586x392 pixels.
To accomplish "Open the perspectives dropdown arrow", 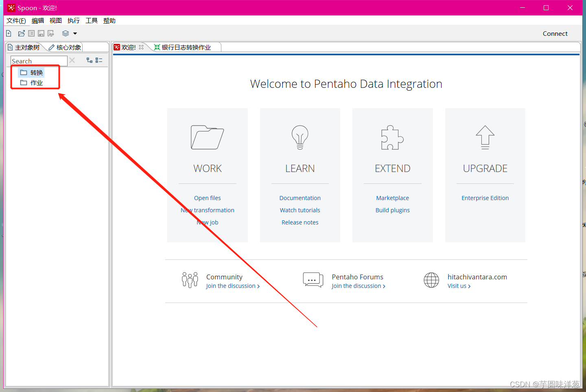I will (x=75, y=34).
